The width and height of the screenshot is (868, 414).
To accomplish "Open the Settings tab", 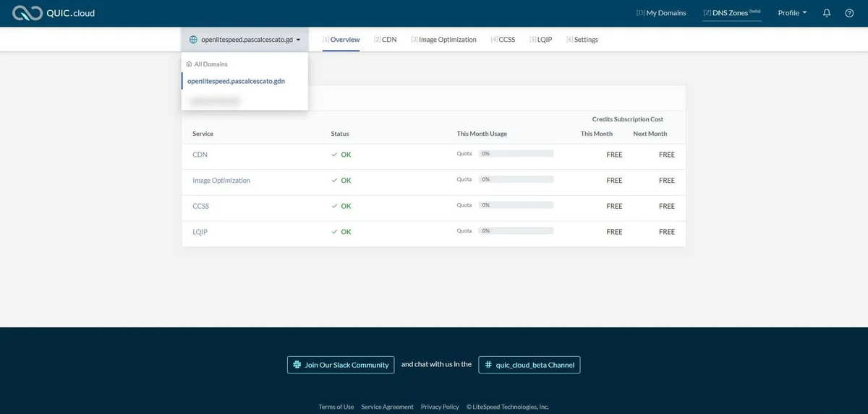I will [x=585, y=40].
